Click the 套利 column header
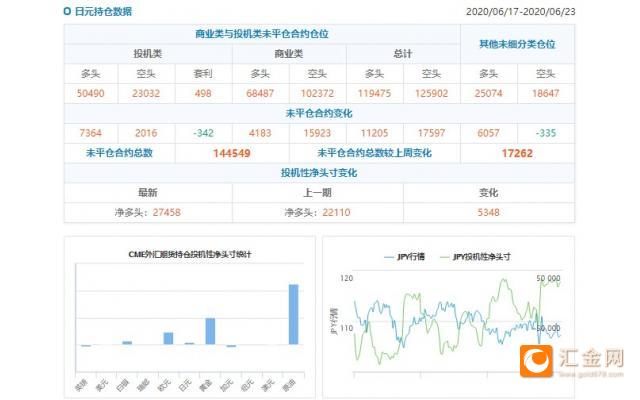Image resolution: width=640 pixels, height=400 pixels. [203, 74]
